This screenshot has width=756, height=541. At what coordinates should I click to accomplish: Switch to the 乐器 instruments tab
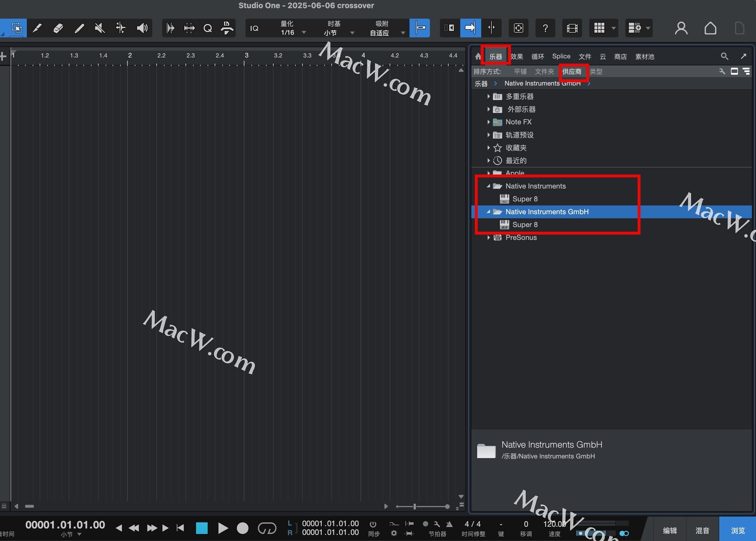tap(495, 56)
